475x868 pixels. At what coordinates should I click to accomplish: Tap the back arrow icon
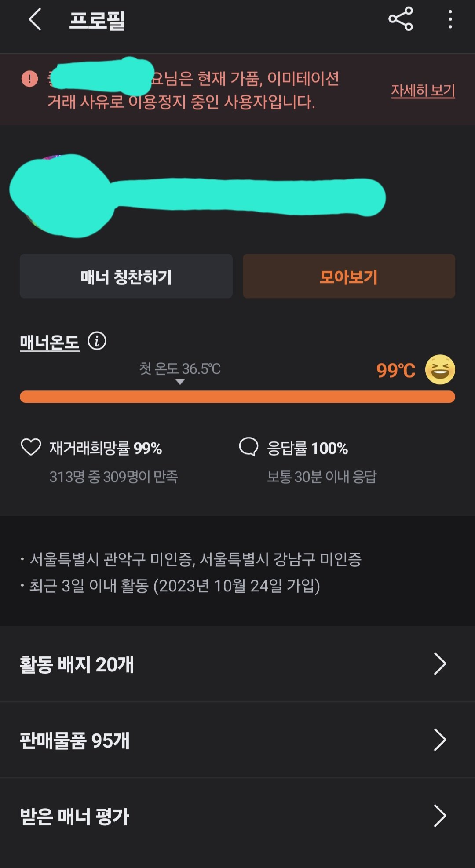[x=35, y=20]
